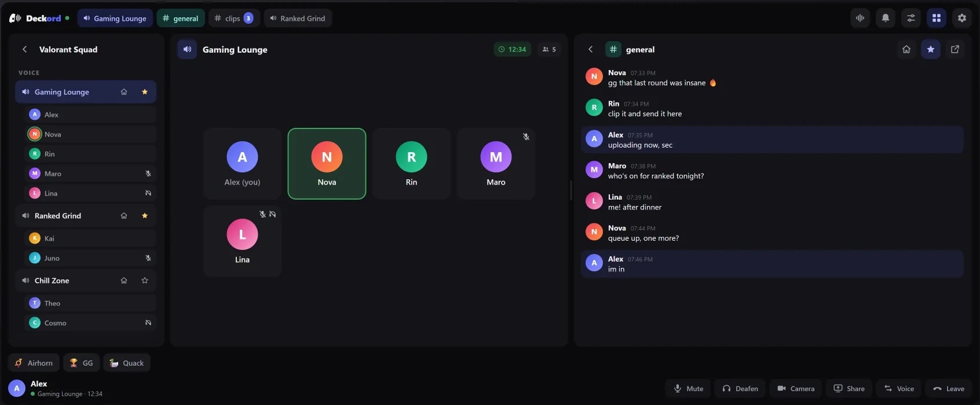
Task: Toggle favorite star in general chat header
Action: click(931, 49)
